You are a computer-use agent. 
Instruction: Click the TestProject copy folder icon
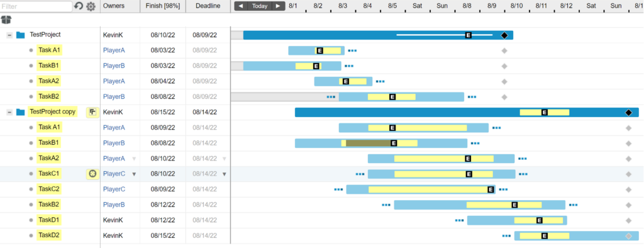21,112
